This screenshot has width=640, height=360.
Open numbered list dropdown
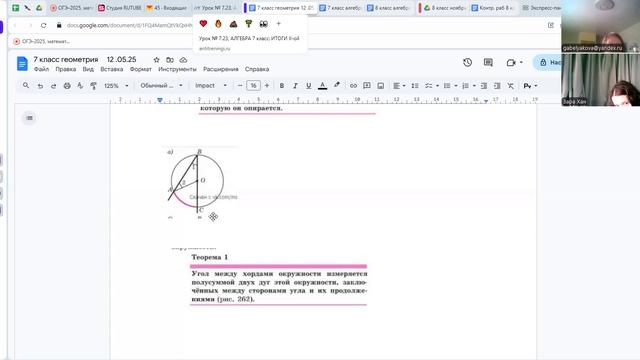pyautogui.click(x=469, y=86)
